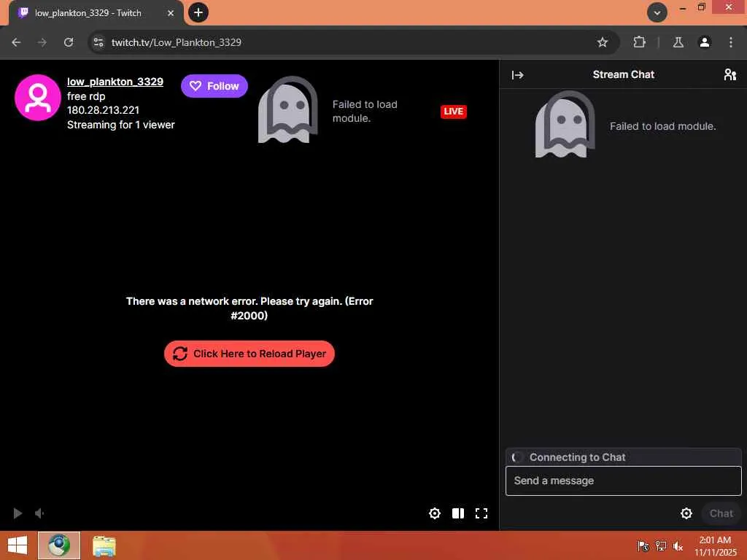
Task: Click ghost icon beside Follow button
Action: pyautogui.click(x=287, y=109)
